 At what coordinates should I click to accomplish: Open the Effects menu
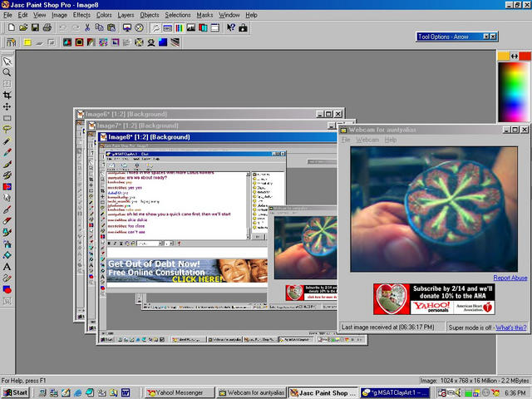pos(81,15)
